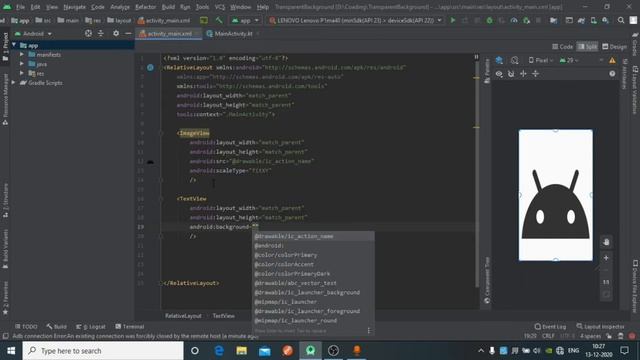This screenshot has height=360, width=640.
Task: Click design surface layers icon
Action: (499, 60)
